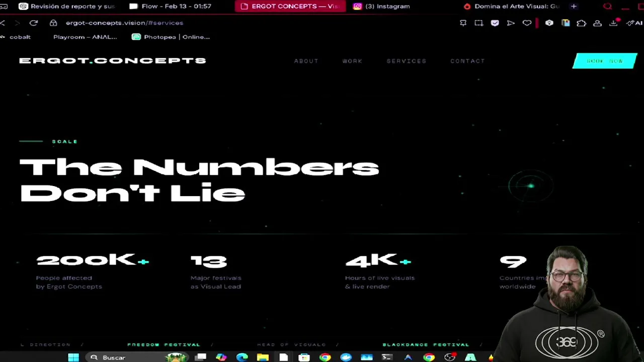Open a new browser tab with plus
644x362 pixels.
[574, 7]
